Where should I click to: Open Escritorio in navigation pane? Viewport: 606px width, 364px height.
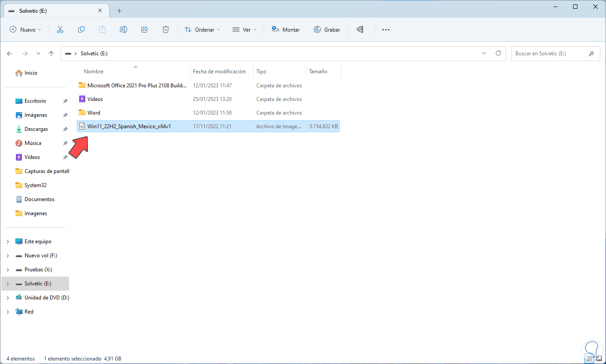[35, 101]
